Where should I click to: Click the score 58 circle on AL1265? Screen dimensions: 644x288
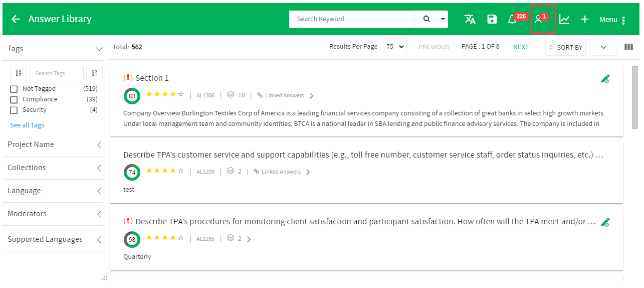[132, 239]
